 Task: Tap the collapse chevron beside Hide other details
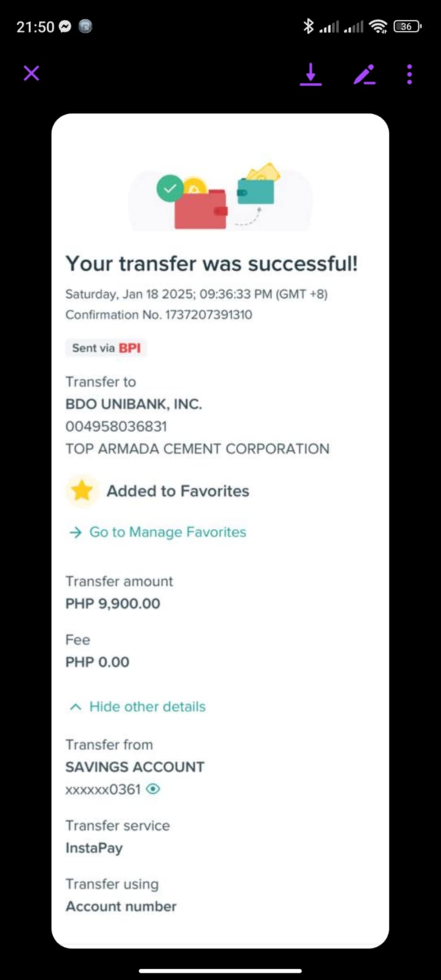coord(76,707)
